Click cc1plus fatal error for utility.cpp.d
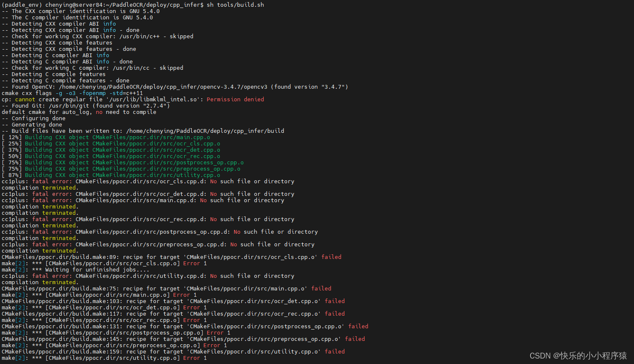Screen dimensions: 634x364 (x=148, y=276)
